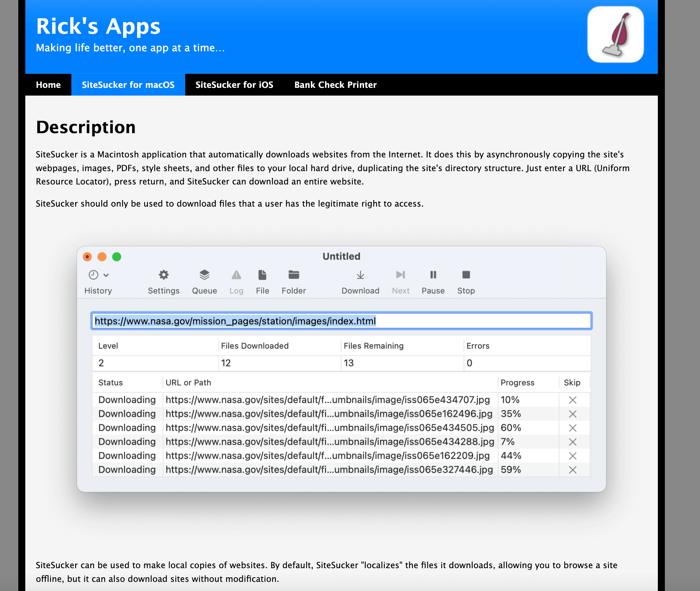Click the Files Remaining header
This screenshot has height=591, width=700.
(374, 346)
